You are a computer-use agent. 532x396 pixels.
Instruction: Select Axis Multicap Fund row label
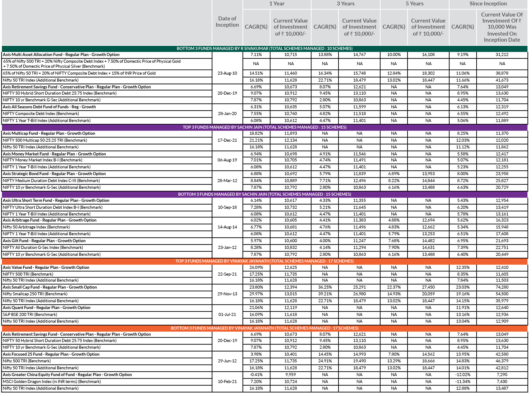49,133
